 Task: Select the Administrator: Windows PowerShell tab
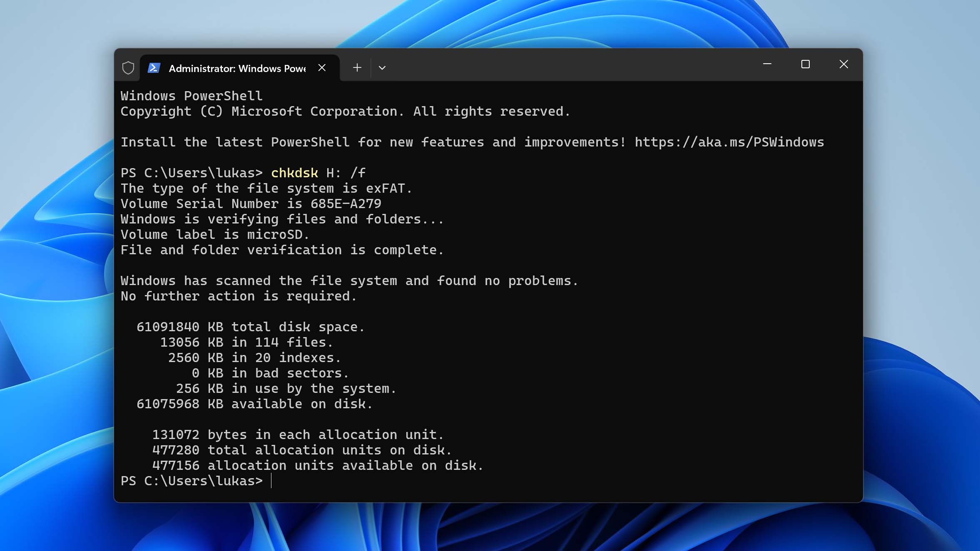pyautogui.click(x=240, y=68)
